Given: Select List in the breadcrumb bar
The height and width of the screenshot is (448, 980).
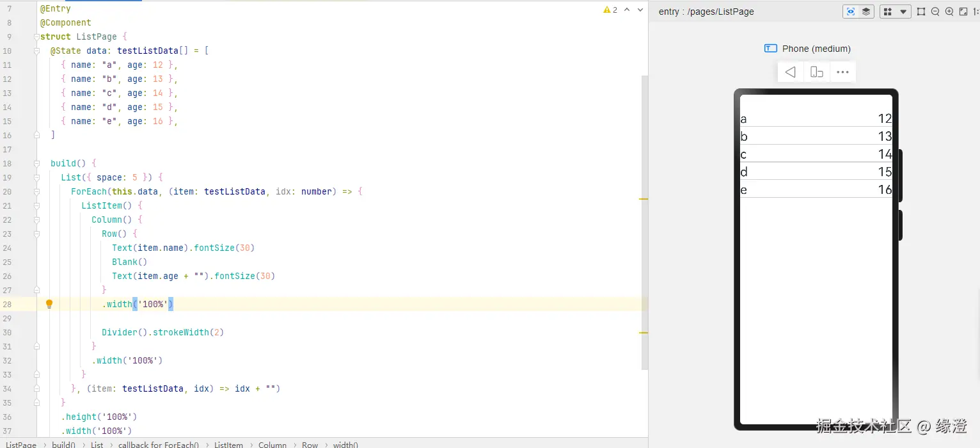Looking at the screenshot, I should pos(97,444).
